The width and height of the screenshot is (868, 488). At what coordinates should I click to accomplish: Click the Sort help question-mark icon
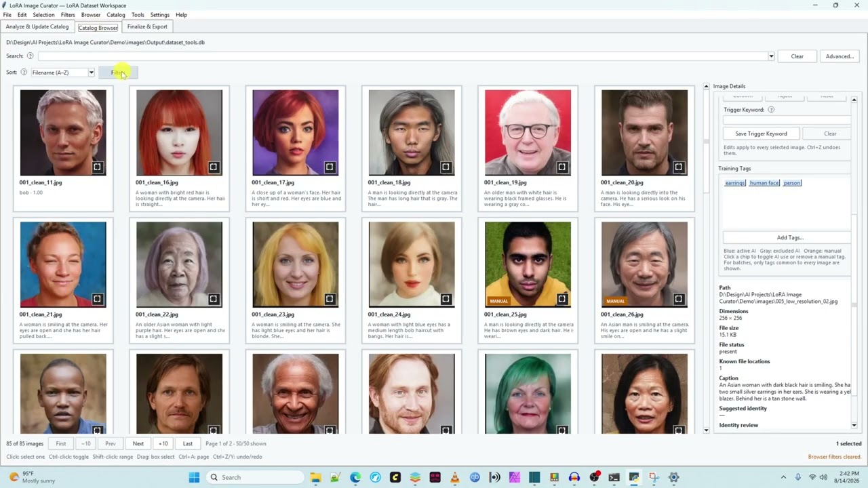(24, 73)
